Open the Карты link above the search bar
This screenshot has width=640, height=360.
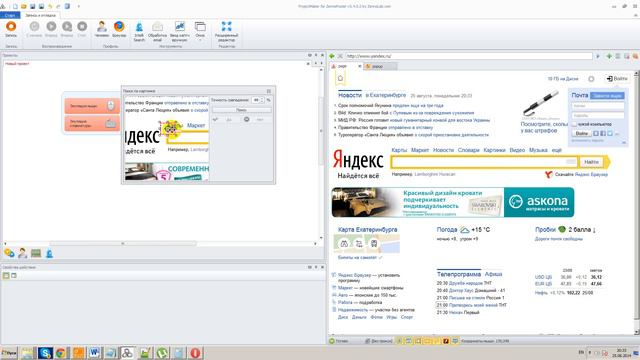click(399, 150)
